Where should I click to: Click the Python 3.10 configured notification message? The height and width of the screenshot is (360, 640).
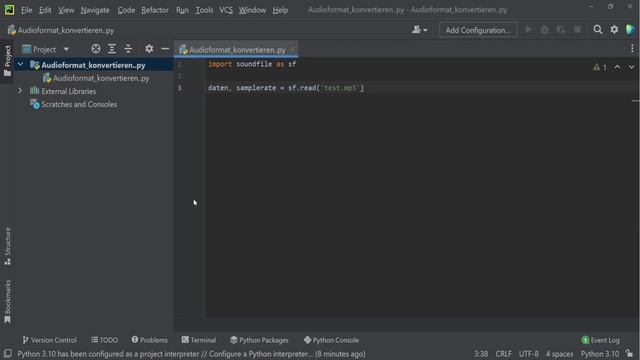pyautogui.click(x=191, y=354)
